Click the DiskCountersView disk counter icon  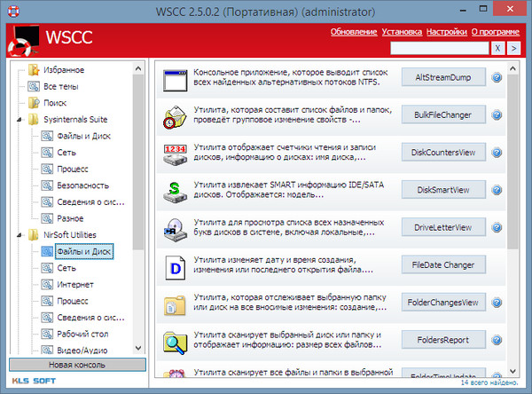click(174, 153)
